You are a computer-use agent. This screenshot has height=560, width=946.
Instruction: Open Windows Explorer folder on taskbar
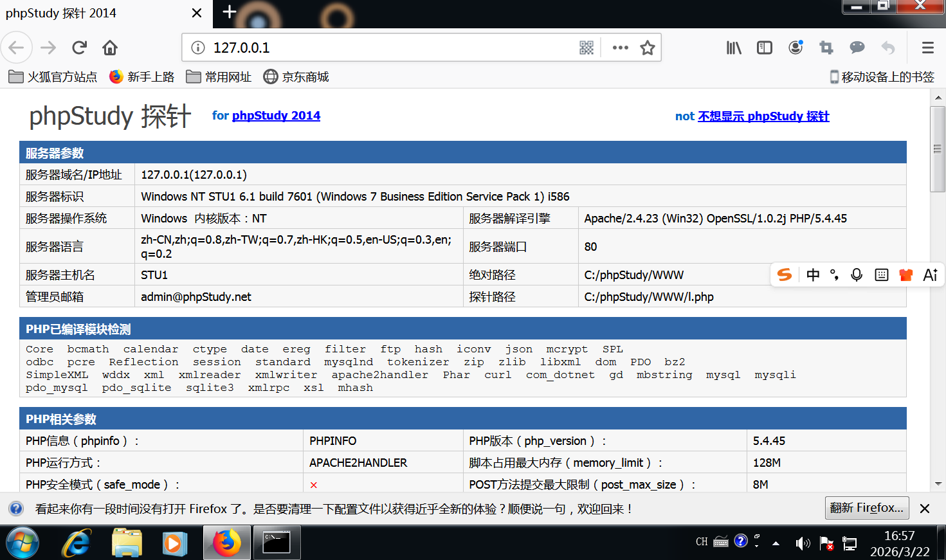[127, 543]
